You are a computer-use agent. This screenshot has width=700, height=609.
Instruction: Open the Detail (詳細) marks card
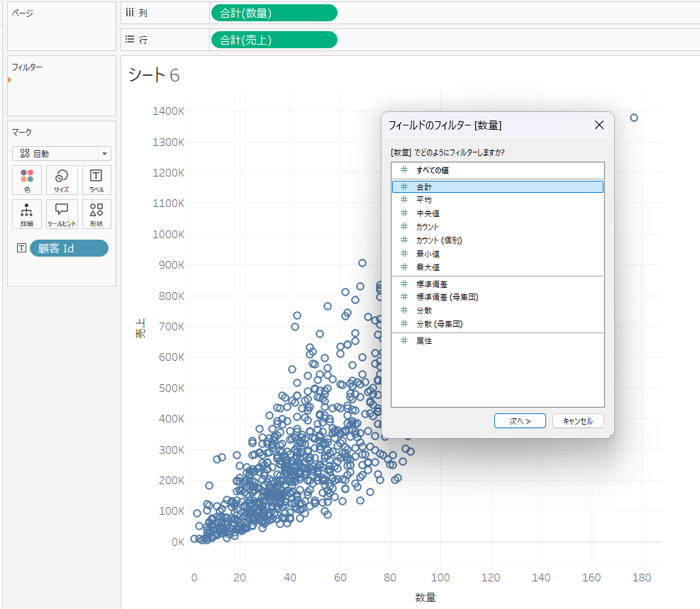click(27, 214)
